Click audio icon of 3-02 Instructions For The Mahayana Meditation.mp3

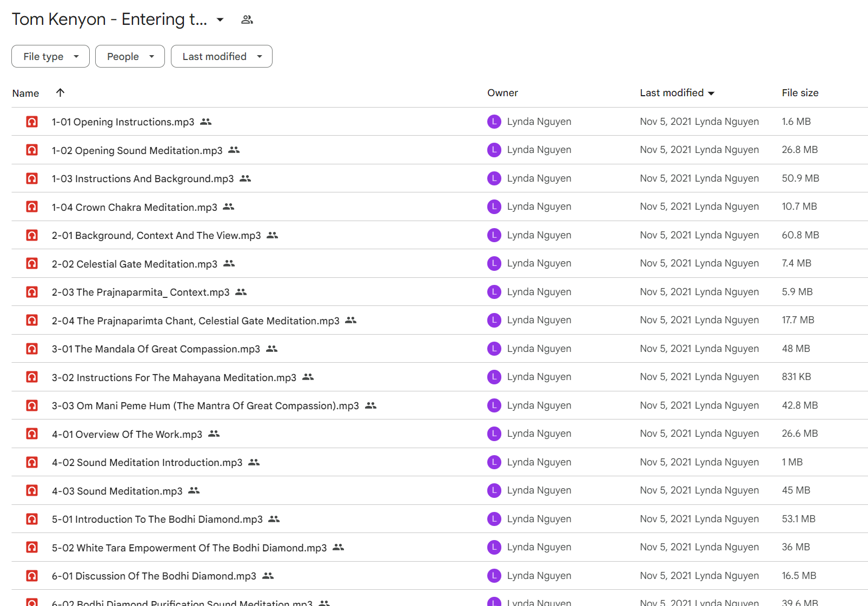coord(32,377)
